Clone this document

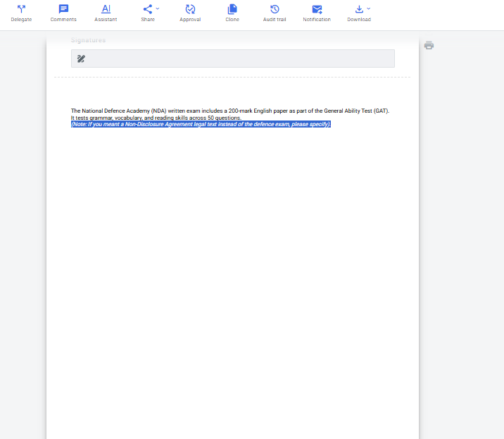232,13
